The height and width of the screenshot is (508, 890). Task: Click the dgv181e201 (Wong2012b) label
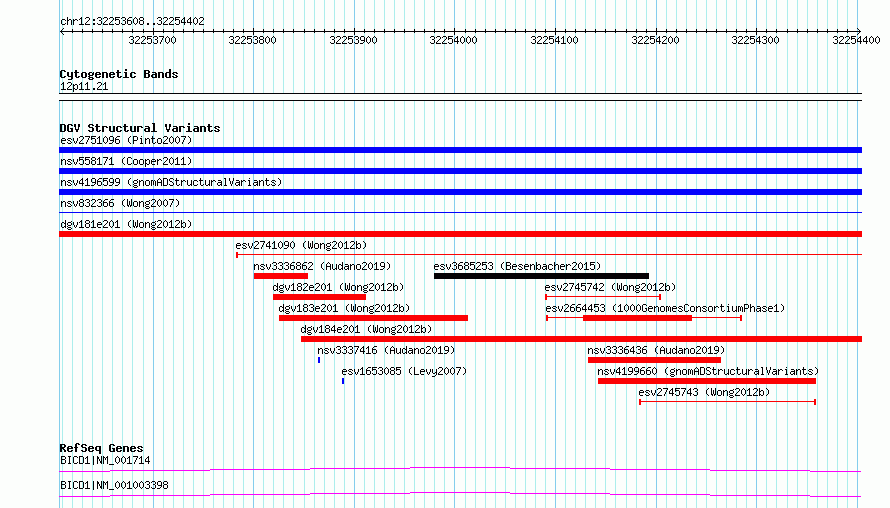coord(126,224)
